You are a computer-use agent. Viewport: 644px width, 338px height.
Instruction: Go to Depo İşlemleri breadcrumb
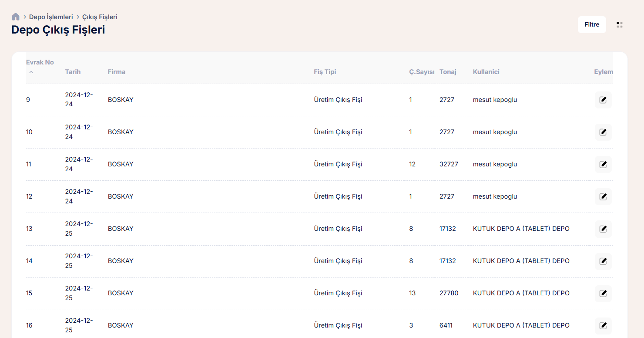[x=51, y=17]
